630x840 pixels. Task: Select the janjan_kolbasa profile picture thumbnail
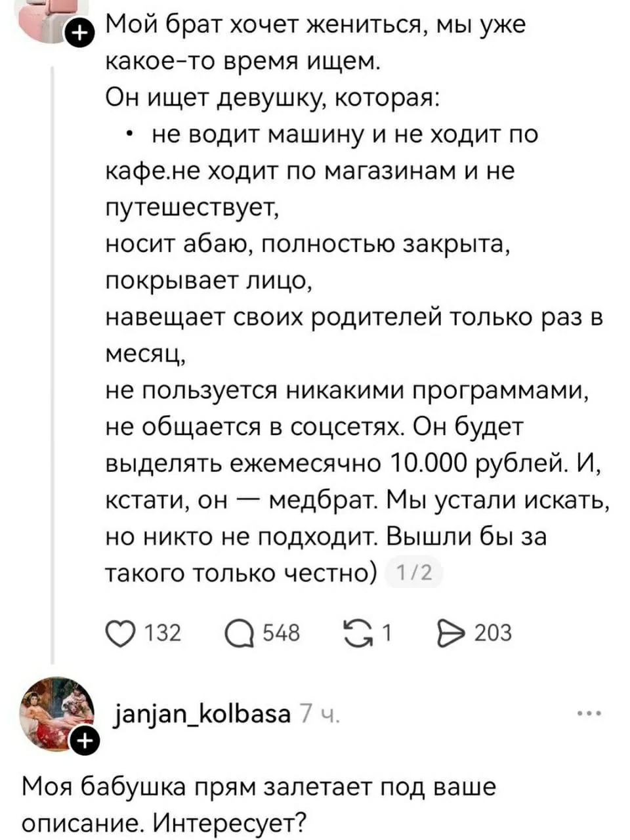pos(57,713)
